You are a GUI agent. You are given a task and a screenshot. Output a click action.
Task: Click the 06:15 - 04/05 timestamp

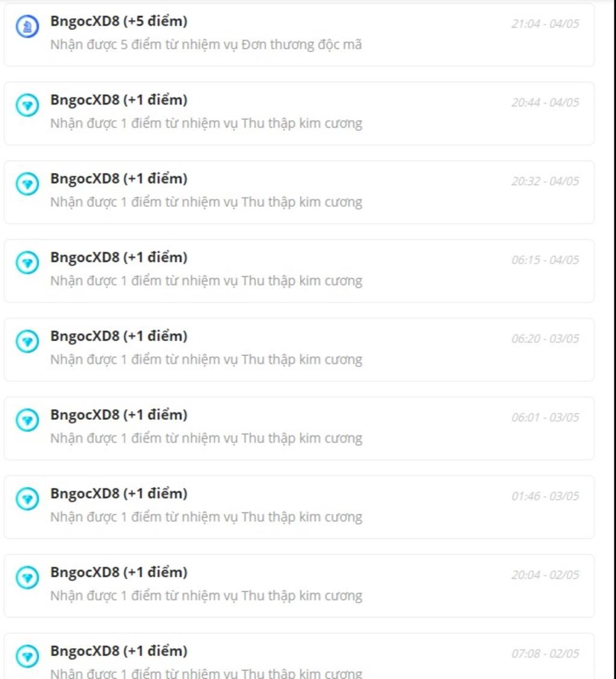coord(545,260)
